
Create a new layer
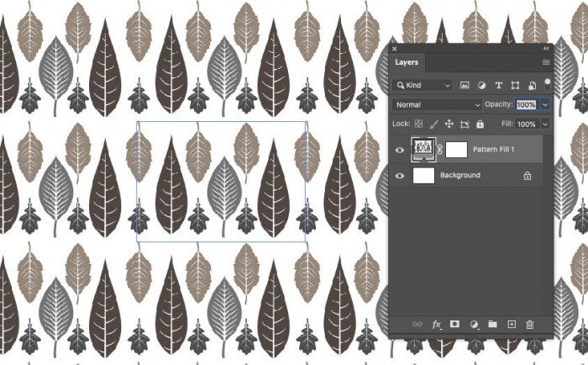click(512, 324)
